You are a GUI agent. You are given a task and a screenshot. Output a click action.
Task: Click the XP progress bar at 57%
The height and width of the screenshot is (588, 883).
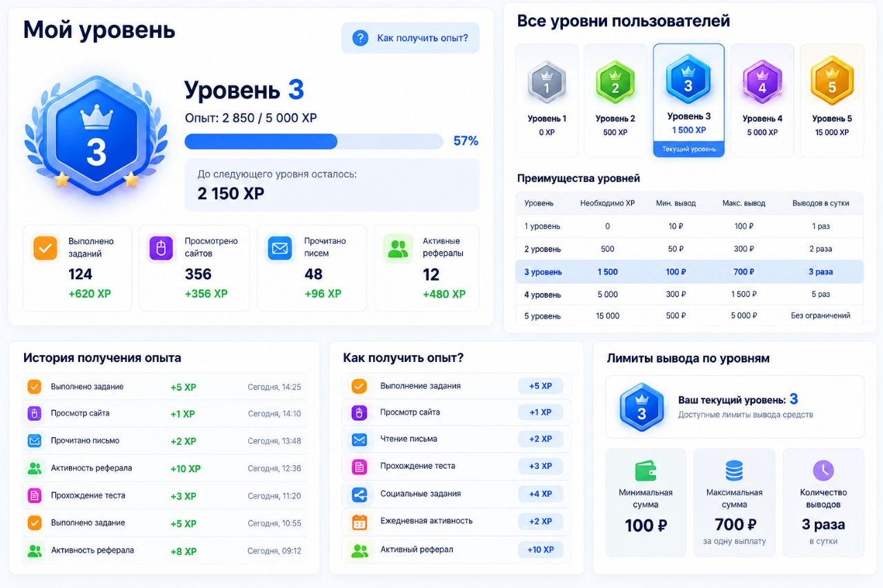(314, 141)
